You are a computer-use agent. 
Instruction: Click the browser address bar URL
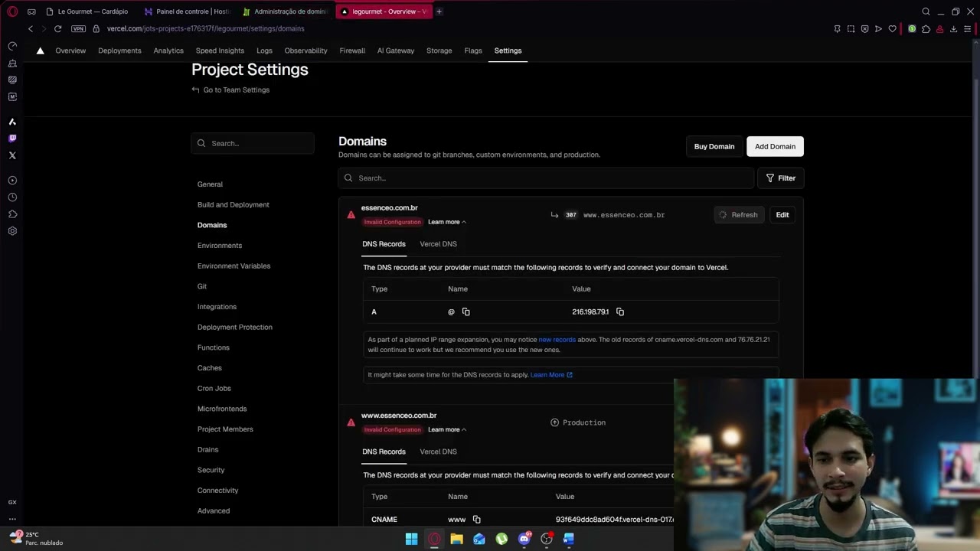pos(205,28)
